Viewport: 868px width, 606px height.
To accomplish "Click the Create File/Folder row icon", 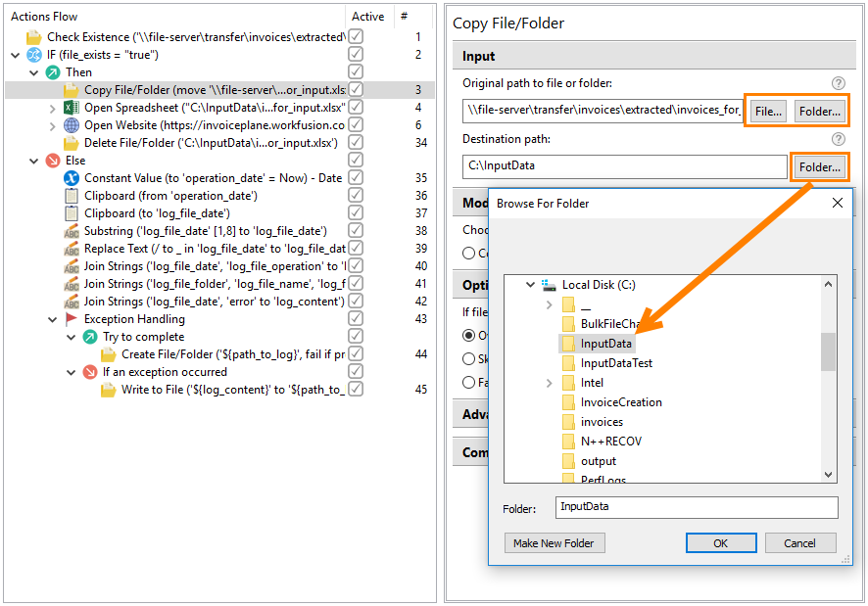I will coord(108,354).
